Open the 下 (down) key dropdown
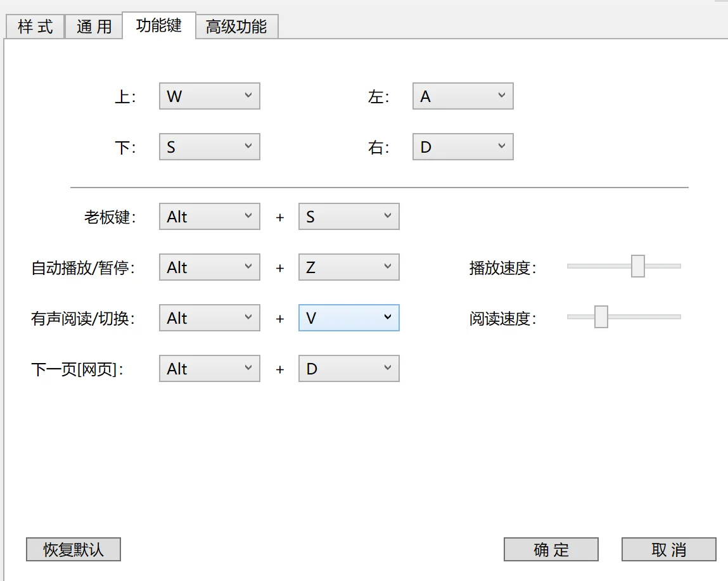Image resolution: width=728 pixels, height=581 pixels. (x=209, y=147)
